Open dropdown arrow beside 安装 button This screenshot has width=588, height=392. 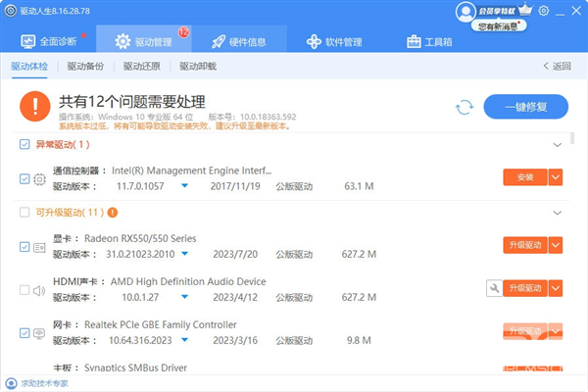556,177
